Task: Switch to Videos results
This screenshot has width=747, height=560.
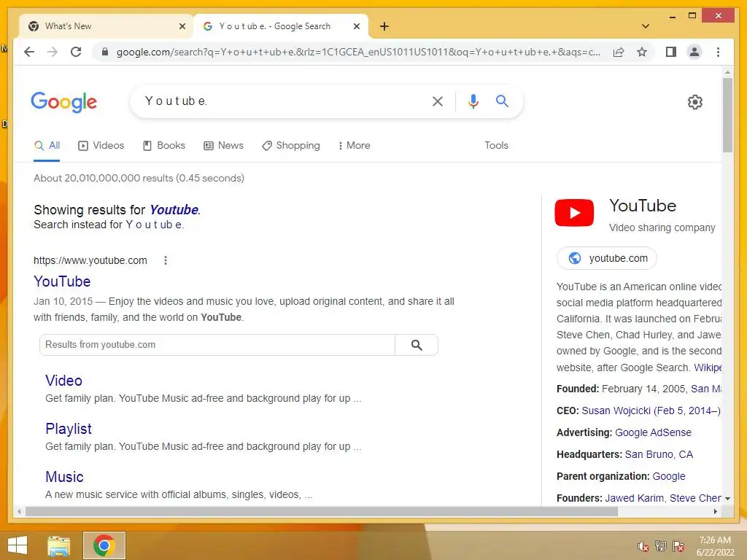Action: coord(101,146)
